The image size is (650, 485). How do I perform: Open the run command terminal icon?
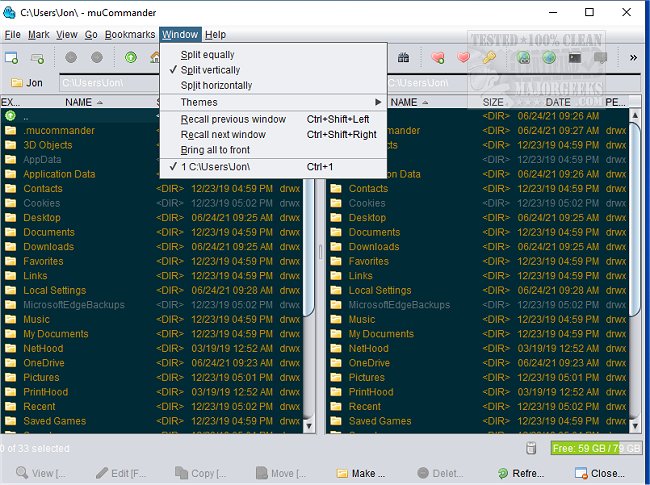(x=575, y=58)
